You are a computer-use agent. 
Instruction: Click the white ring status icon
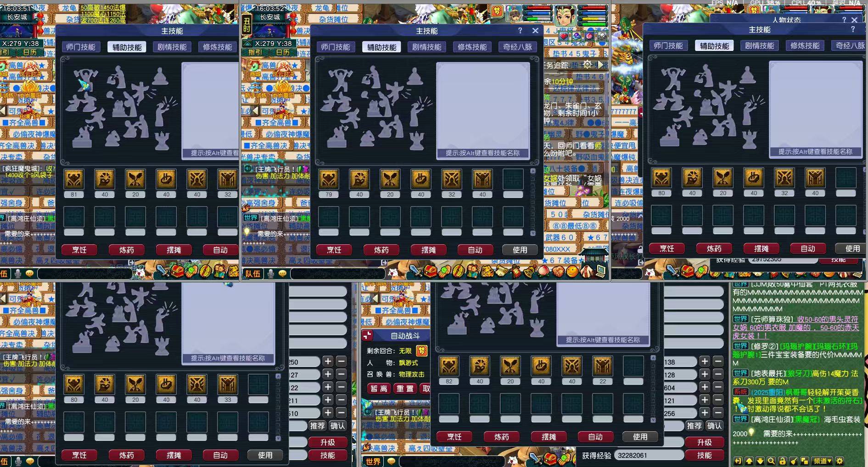point(602,36)
